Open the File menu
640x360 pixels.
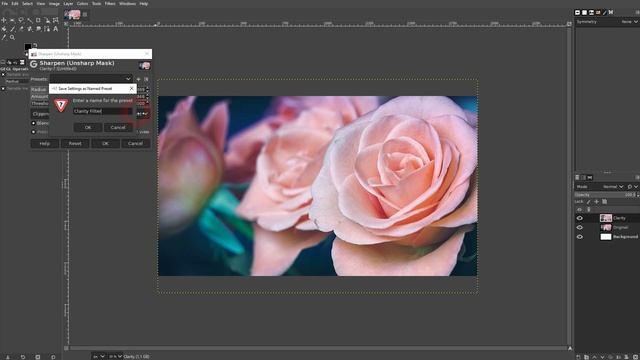(x=4, y=4)
